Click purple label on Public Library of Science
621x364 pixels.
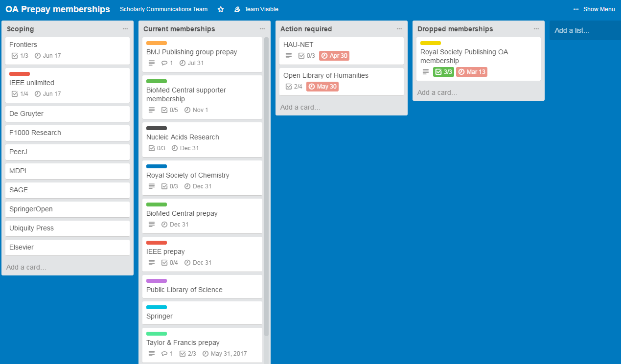[x=157, y=281]
